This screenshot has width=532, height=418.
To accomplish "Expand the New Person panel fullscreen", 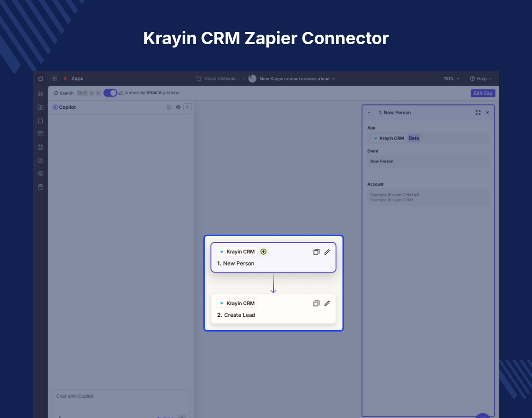I will click(478, 113).
